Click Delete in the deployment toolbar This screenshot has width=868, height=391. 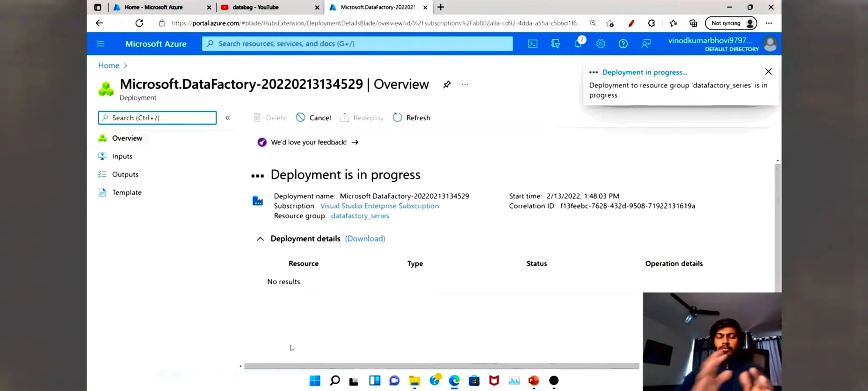[x=270, y=117]
